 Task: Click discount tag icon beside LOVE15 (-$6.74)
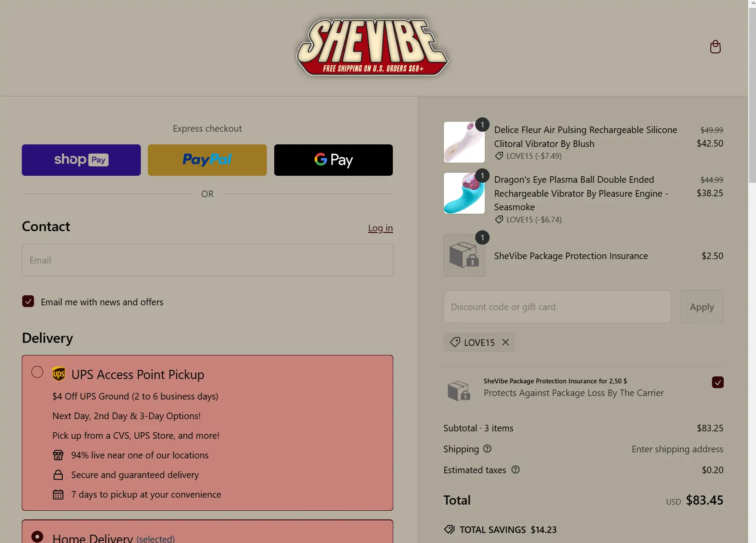coord(499,219)
